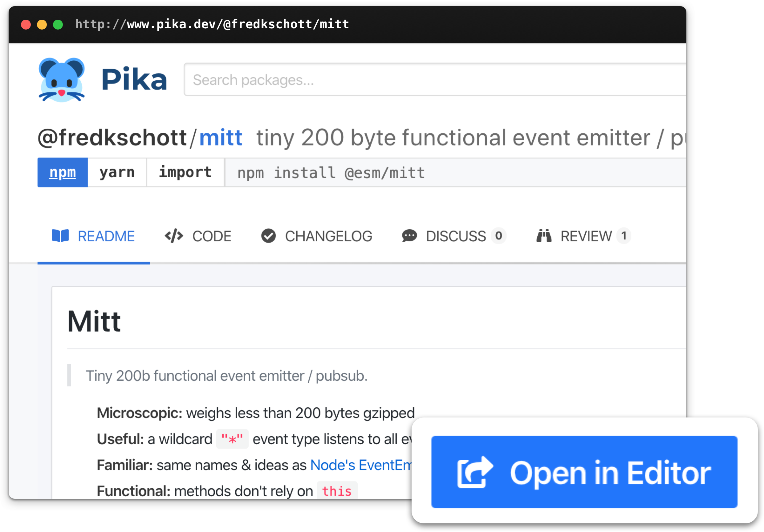Click the 'this' inline code snippet

[x=337, y=491]
